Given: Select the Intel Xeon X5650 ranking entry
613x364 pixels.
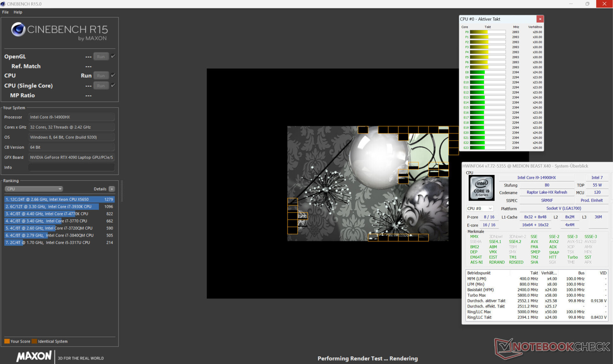Looking at the screenshot, I should (59, 199).
